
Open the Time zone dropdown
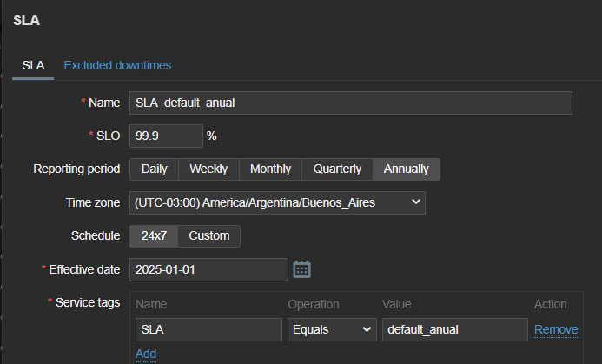coord(277,202)
